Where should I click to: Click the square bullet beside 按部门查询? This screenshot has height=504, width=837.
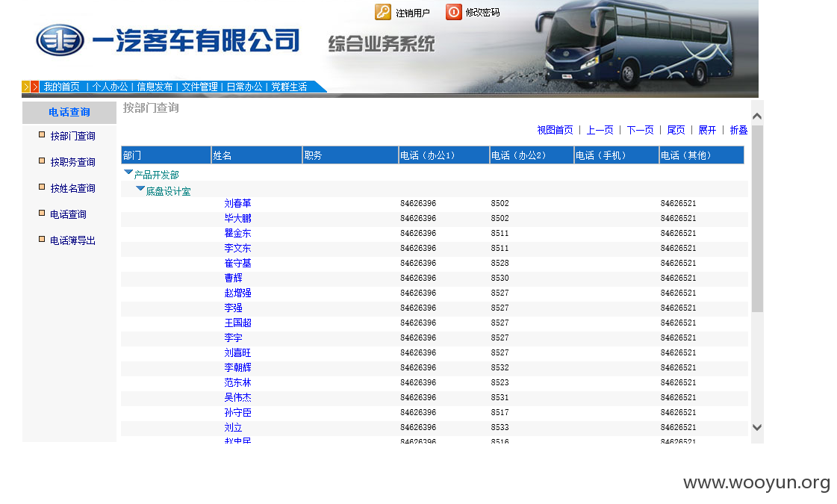pyautogui.click(x=42, y=134)
